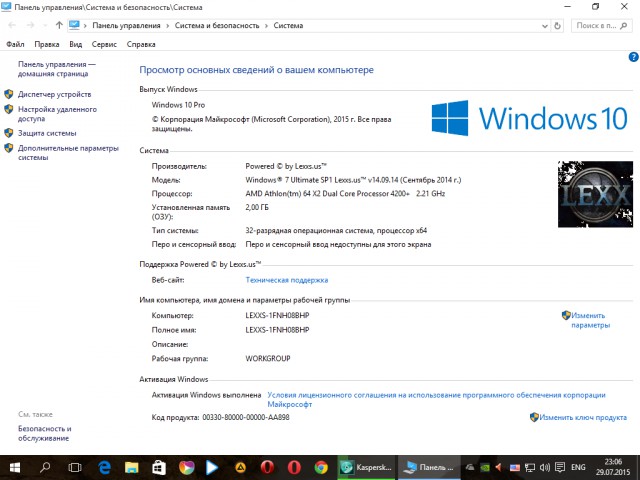Open the Правка menu
Image resolution: width=640 pixels, height=480 pixels.
(47, 44)
